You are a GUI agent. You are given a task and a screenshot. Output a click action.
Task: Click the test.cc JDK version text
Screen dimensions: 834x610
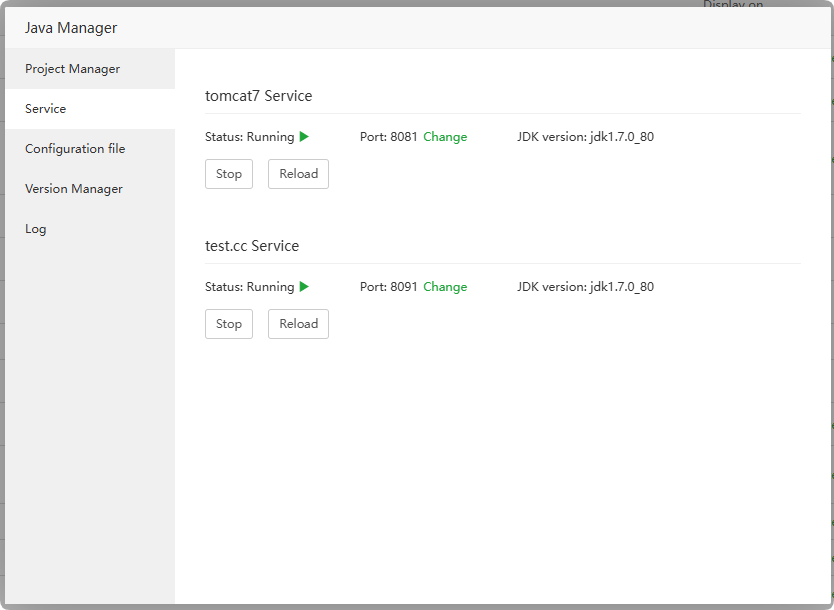(x=585, y=287)
